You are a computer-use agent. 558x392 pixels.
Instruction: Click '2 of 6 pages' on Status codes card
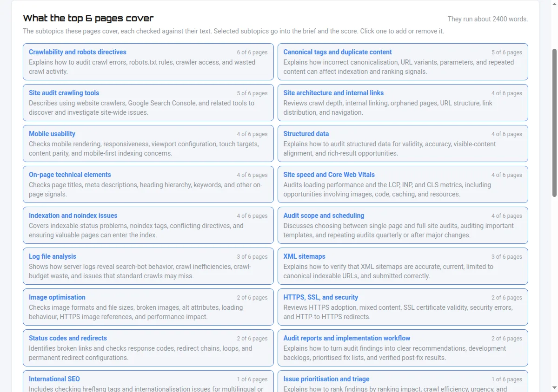pos(252,339)
